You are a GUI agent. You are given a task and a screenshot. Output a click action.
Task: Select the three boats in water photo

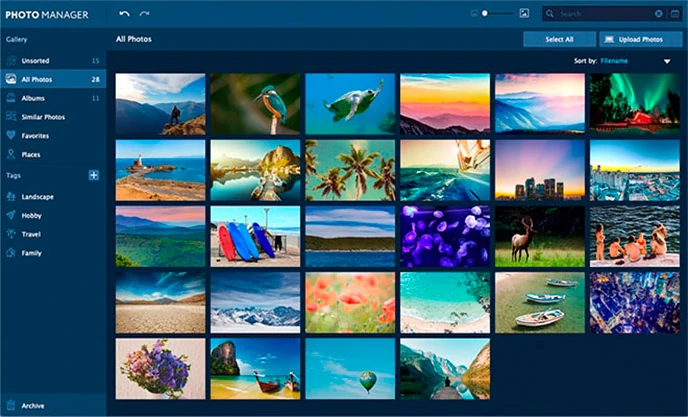[x=540, y=303]
